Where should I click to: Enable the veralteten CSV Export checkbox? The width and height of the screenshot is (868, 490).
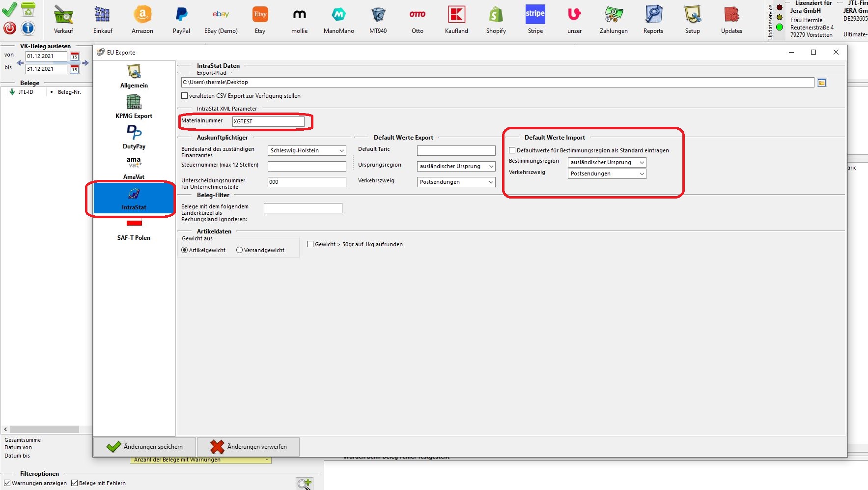[x=185, y=96]
